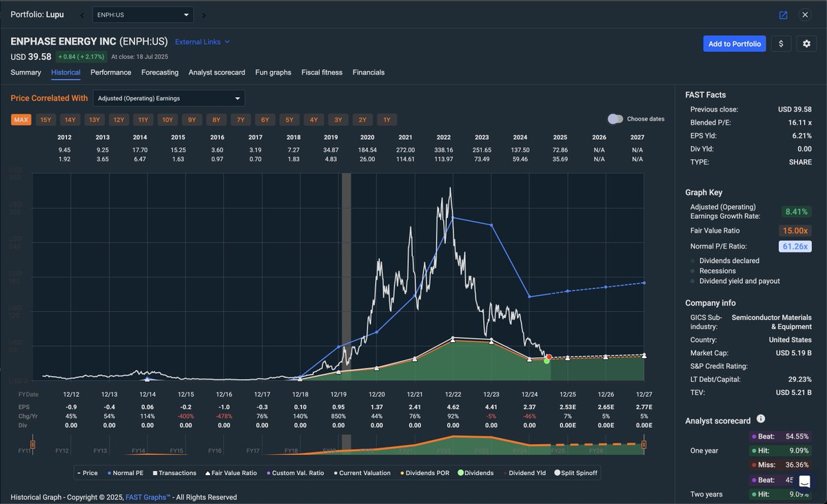Go to next ticker arrow

click(x=204, y=15)
